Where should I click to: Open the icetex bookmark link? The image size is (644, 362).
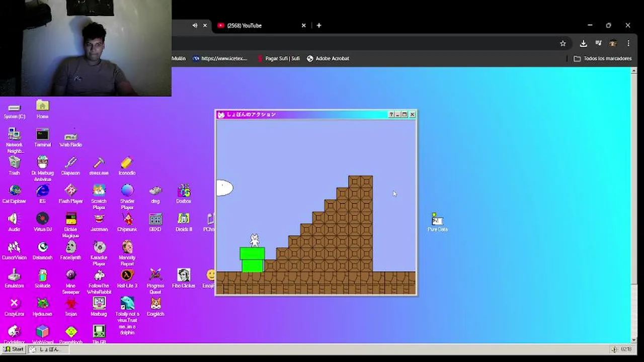[220, 58]
